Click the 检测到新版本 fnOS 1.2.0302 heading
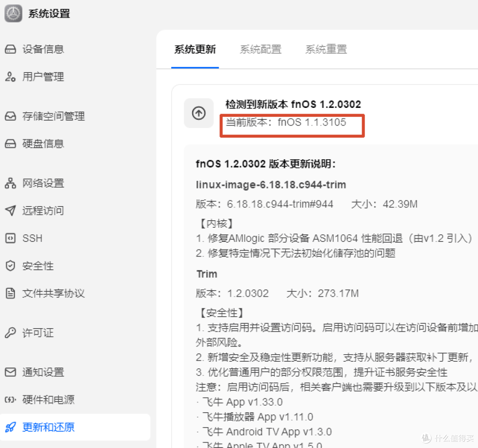Screen dimensions: 478x448 coord(293,104)
